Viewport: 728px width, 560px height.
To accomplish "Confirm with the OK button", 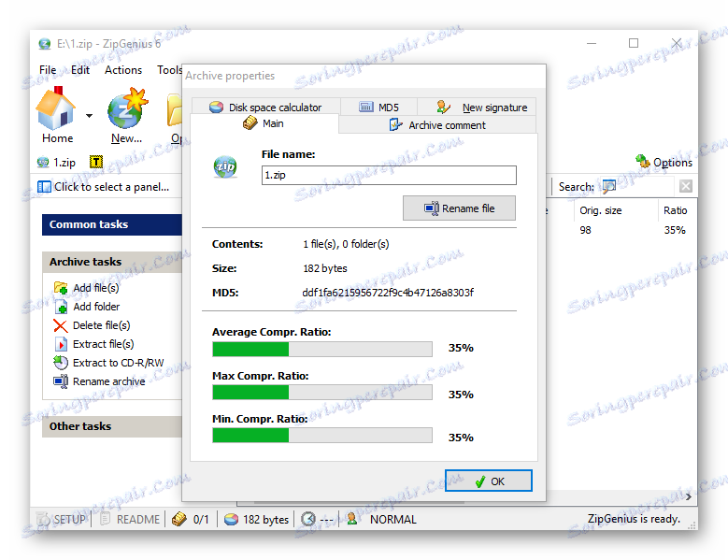I will [x=489, y=481].
